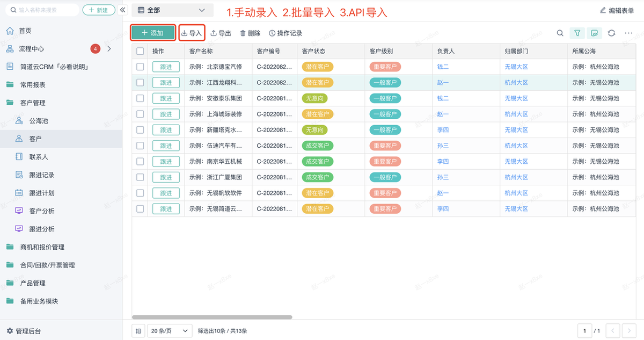Open 公海池 in the sidebar
The width and height of the screenshot is (644, 340).
tap(39, 121)
